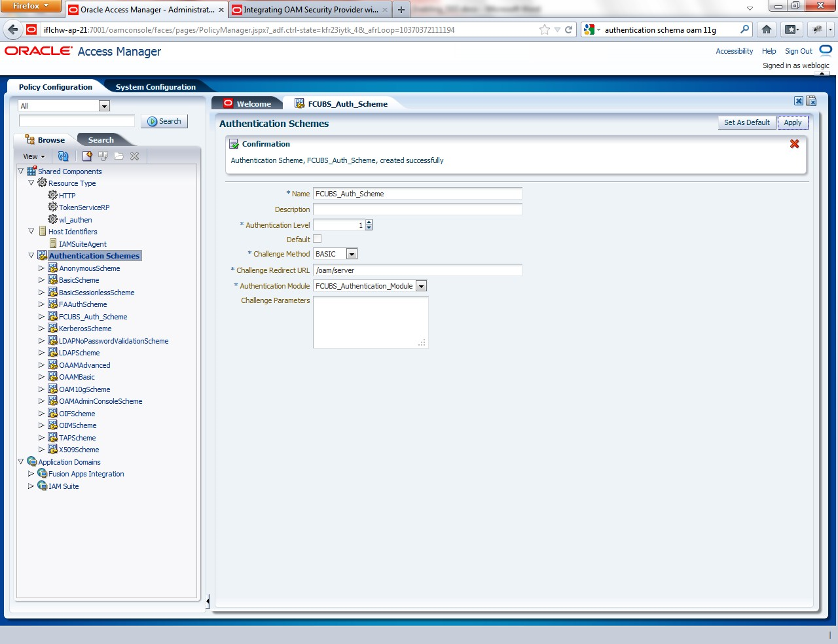Increase the Authentication Level stepper
The image size is (838, 644).
point(369,223)
